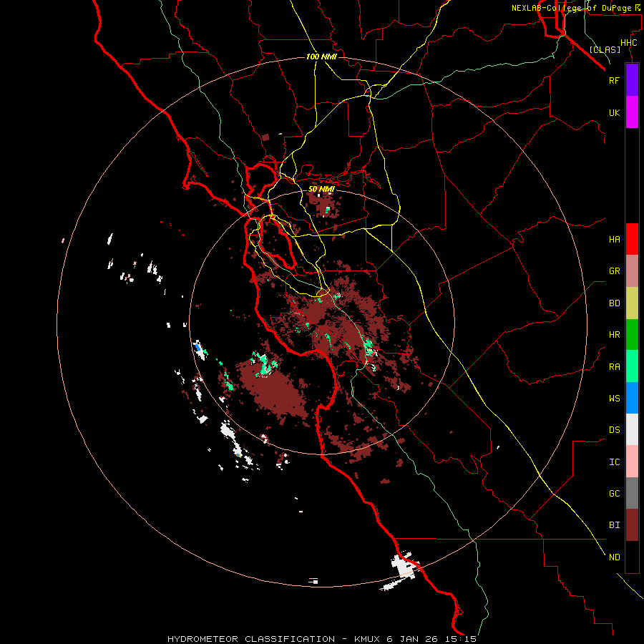644x644 pixels.
Task: Click the RF purple legend swatch
Action: 632,80
